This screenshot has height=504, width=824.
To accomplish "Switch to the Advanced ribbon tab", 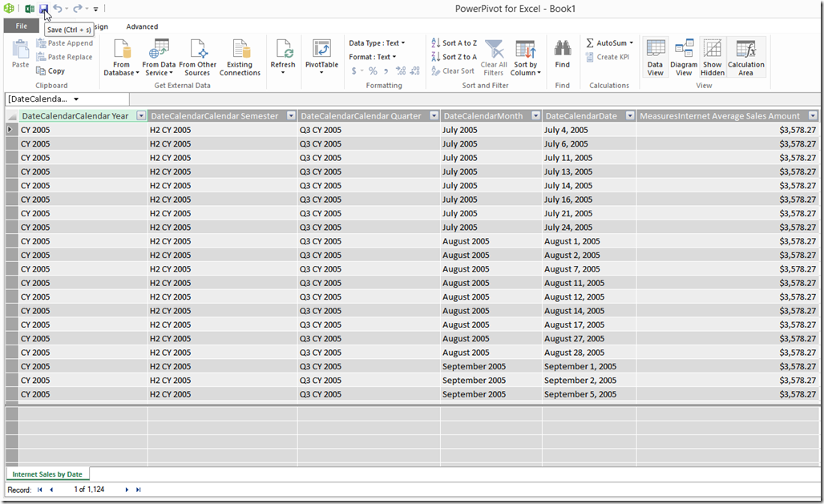I will (142, 26).
